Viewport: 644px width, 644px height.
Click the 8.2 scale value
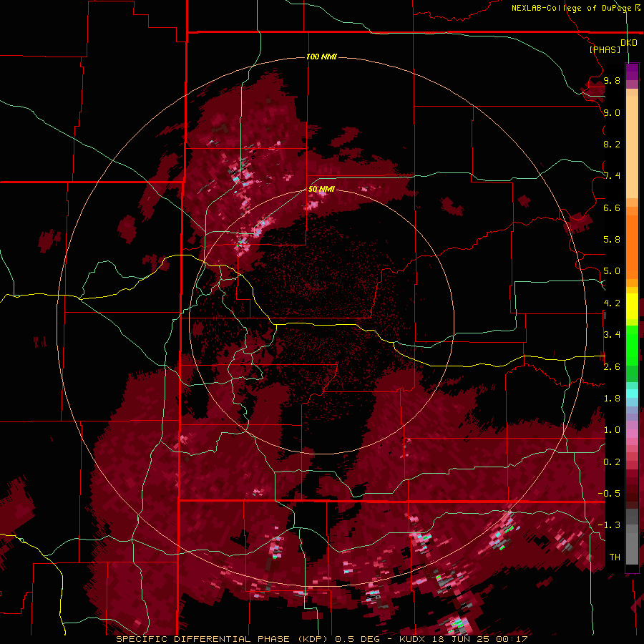pyautogui.click(x=612, y=144)
